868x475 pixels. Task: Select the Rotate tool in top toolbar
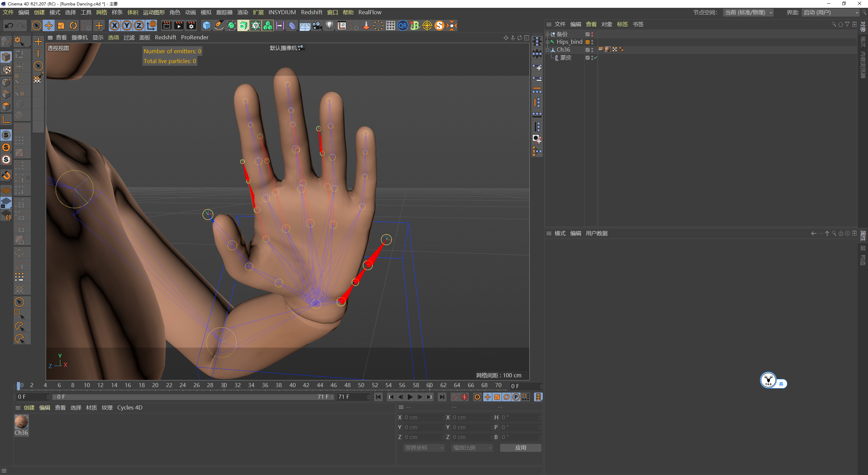[73, 25]
